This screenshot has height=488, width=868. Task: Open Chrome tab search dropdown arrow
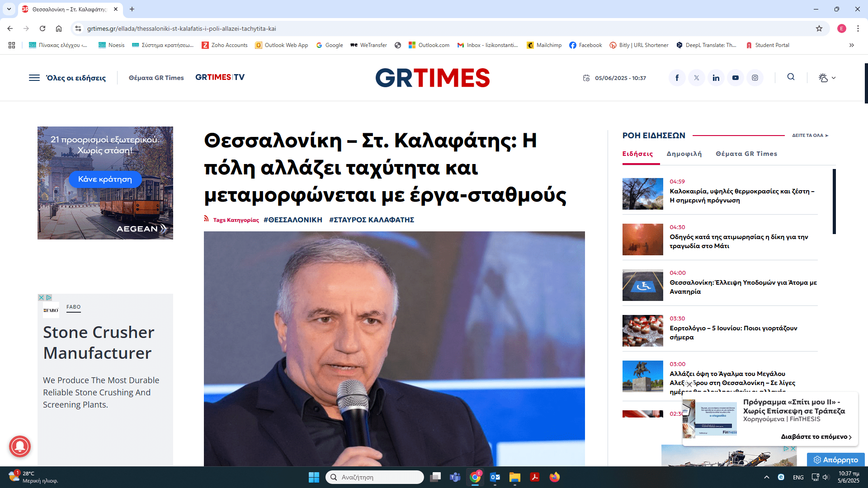pos(9,9)
